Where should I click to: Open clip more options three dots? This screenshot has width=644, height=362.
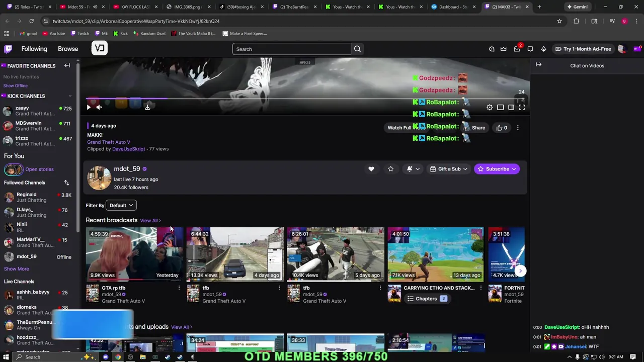(518, 128)
